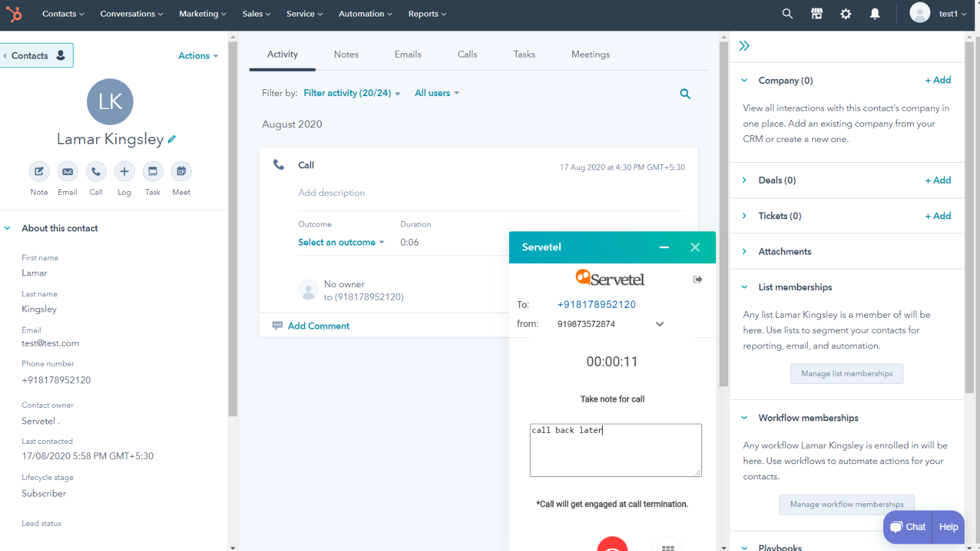
Task: Open the notifications bell
Action: tap(875, 13)
